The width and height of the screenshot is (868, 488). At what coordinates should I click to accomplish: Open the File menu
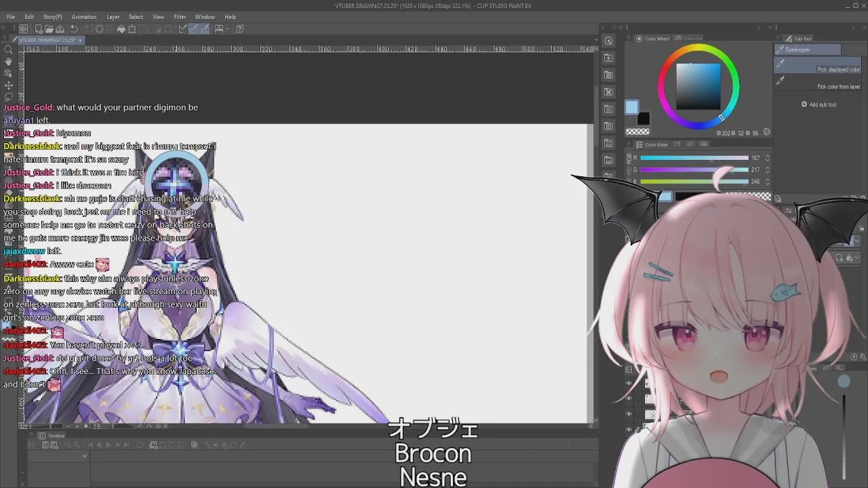point(11,17)
